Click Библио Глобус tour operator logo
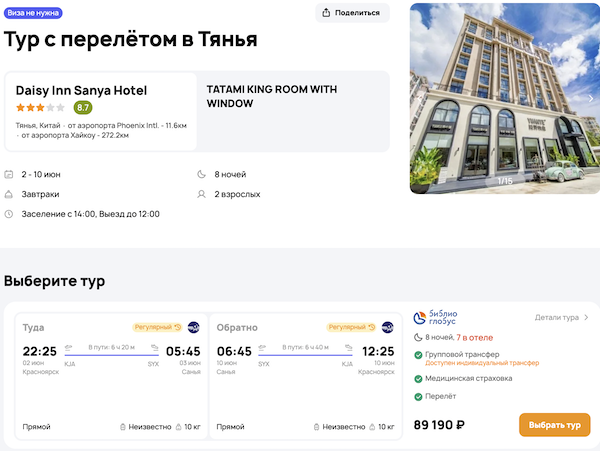 [x=437, y=318]
